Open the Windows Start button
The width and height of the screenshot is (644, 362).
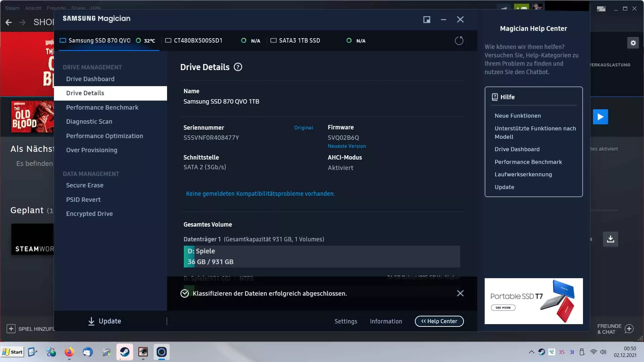click(x=12, y=352)
